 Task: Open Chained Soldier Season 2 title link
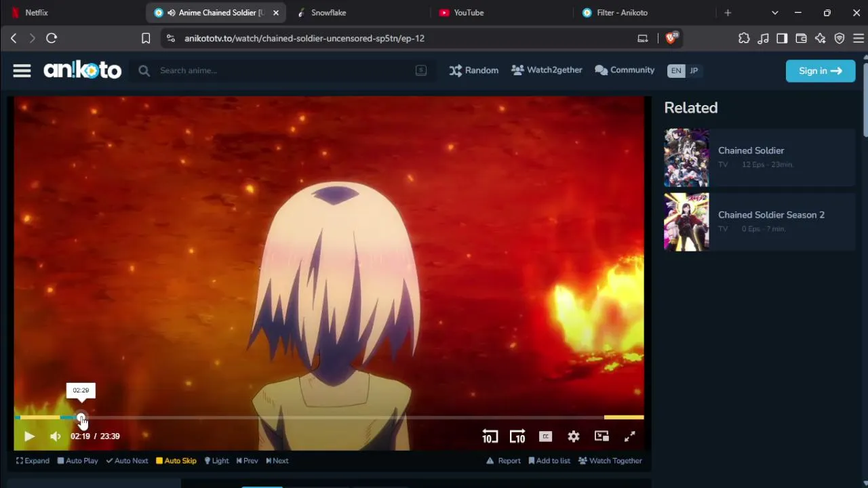pos(771,215)
